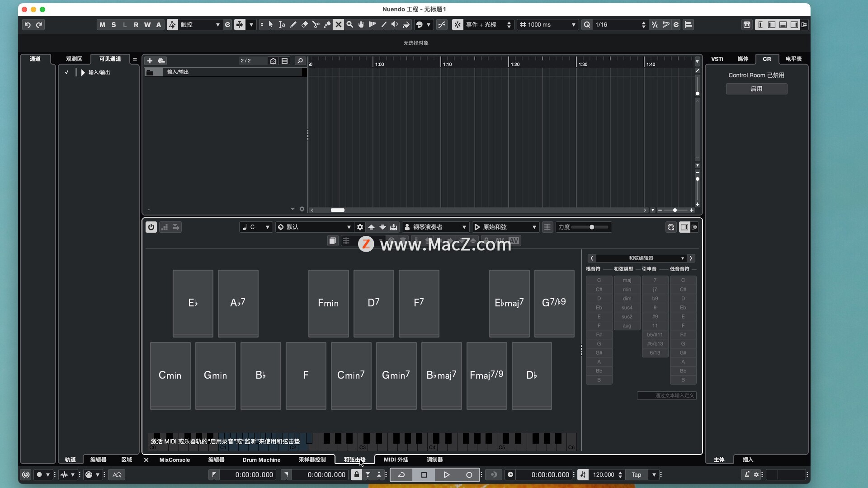Open the 1000 ms grid dropdown

(547, 24)
